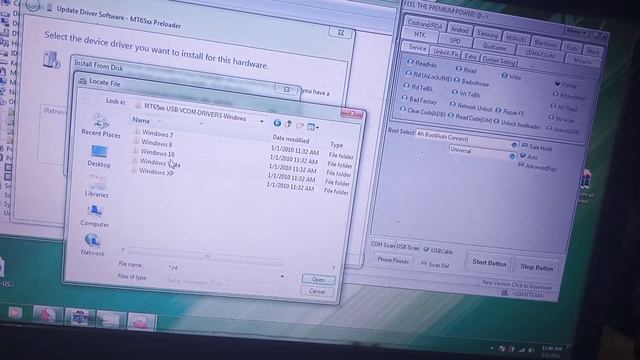Select the Windows XP folder

click(x=153, y=172)
